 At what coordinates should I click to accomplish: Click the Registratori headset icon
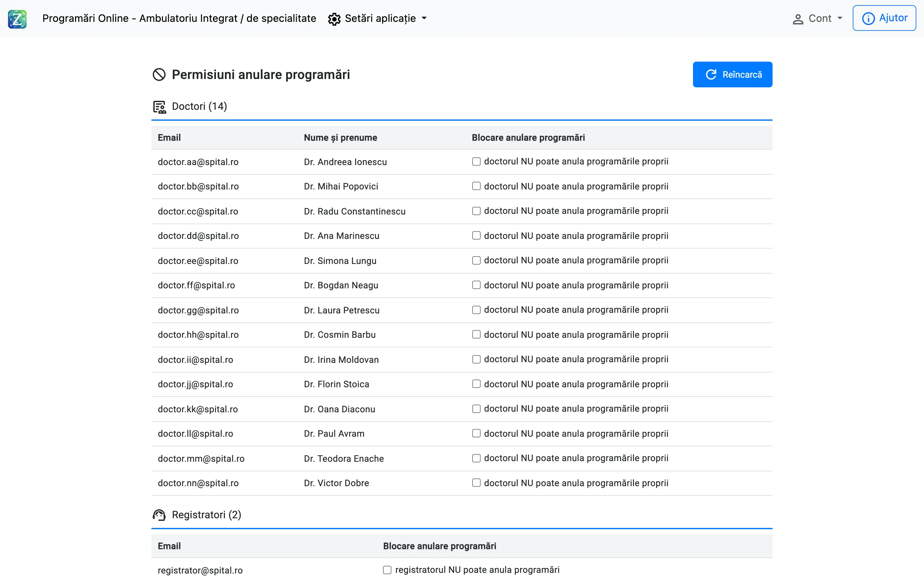(x=159, y=515)
